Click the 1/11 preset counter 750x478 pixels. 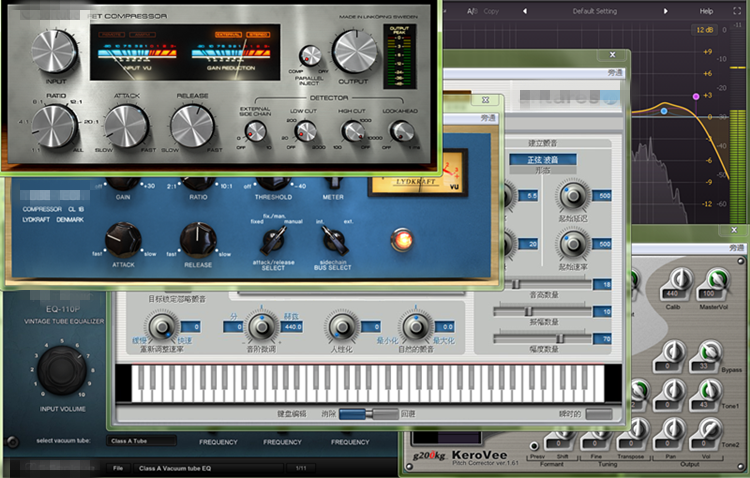point(301,468)
